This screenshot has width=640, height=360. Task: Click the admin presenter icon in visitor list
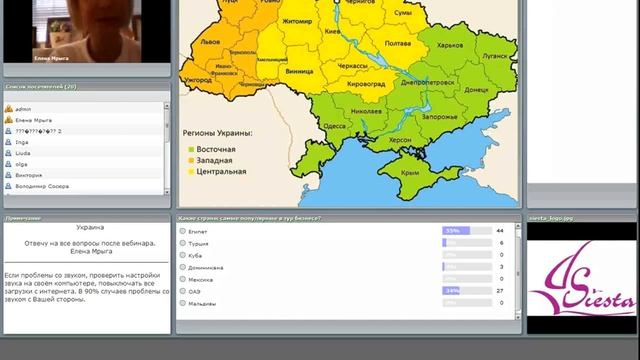point(9,109)
